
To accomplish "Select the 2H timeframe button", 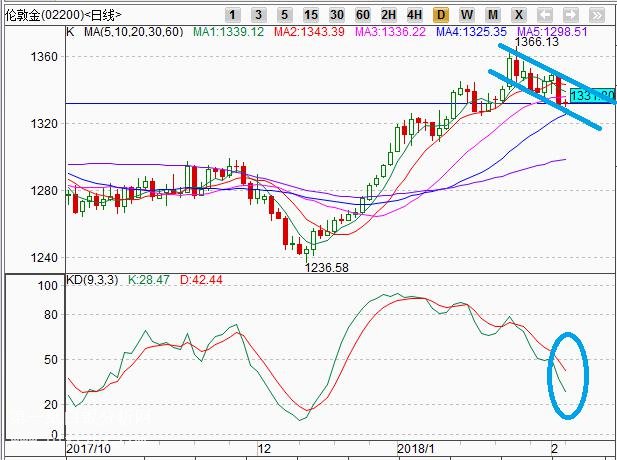I will 388,15.
